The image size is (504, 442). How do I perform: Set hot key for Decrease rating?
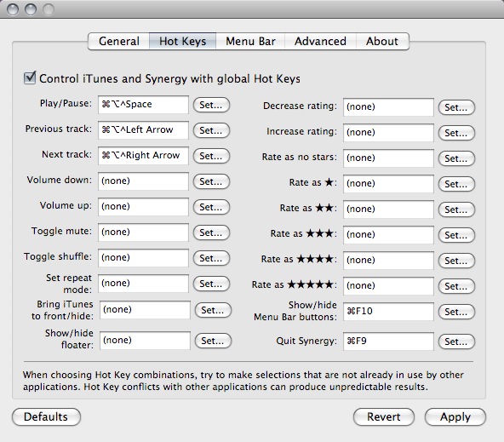pyautogui.click(x=456, y=107)
